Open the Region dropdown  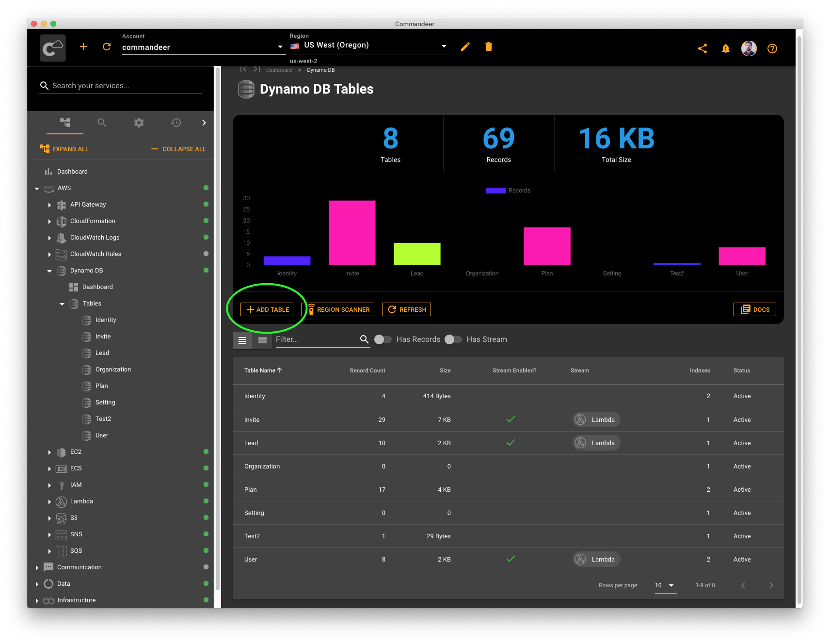(x=369, y=46)
